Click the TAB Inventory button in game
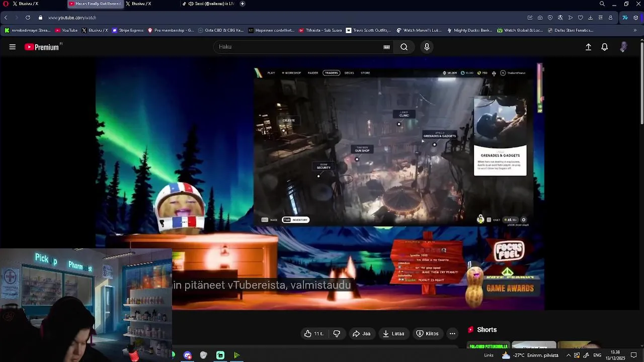 click(296, 220)
